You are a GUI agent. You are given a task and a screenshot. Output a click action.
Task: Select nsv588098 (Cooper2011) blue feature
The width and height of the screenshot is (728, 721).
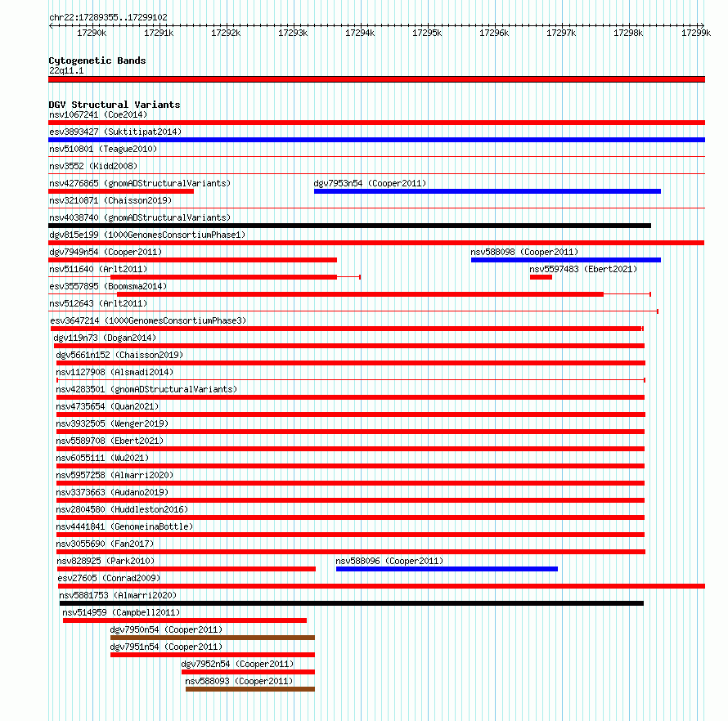click(566, 260)
